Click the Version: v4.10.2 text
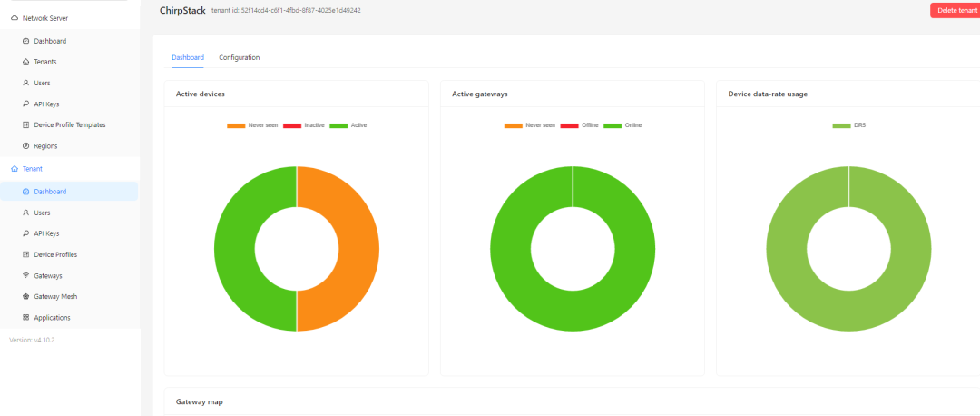This screenshot has width=980, height=416. click(32, 340)
